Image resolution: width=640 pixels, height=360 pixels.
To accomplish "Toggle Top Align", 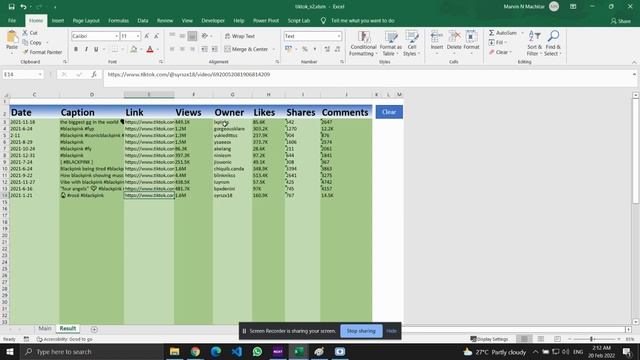I will tap(172, 36).
